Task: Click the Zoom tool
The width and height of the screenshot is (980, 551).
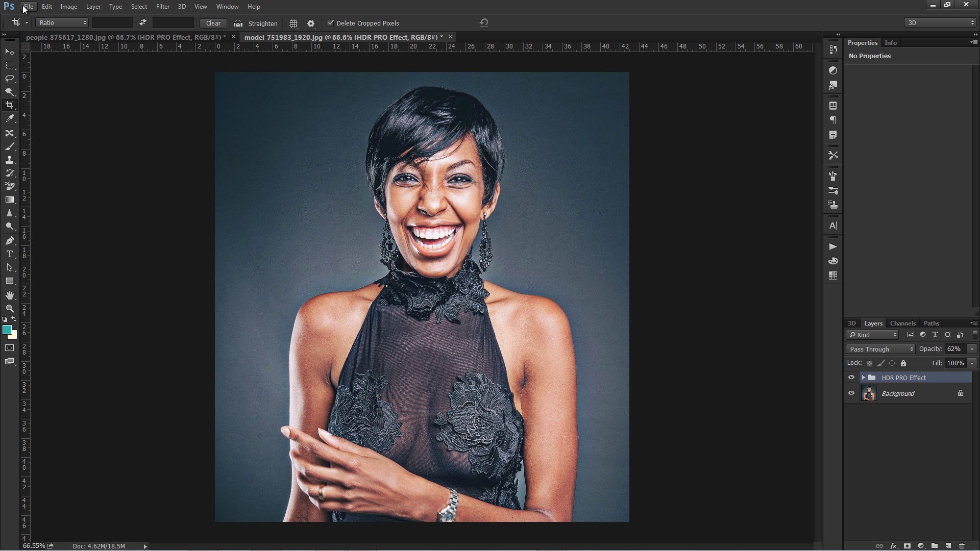Action: click(9, 309)
